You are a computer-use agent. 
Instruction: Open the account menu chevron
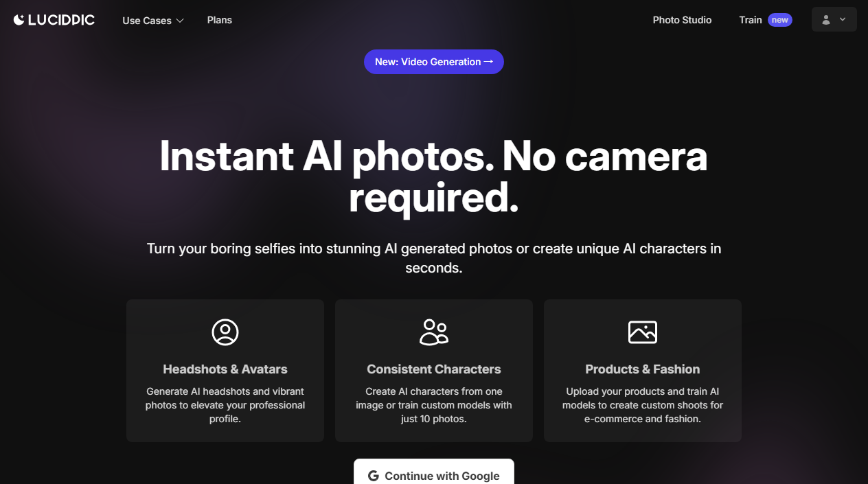pos(843,20)
